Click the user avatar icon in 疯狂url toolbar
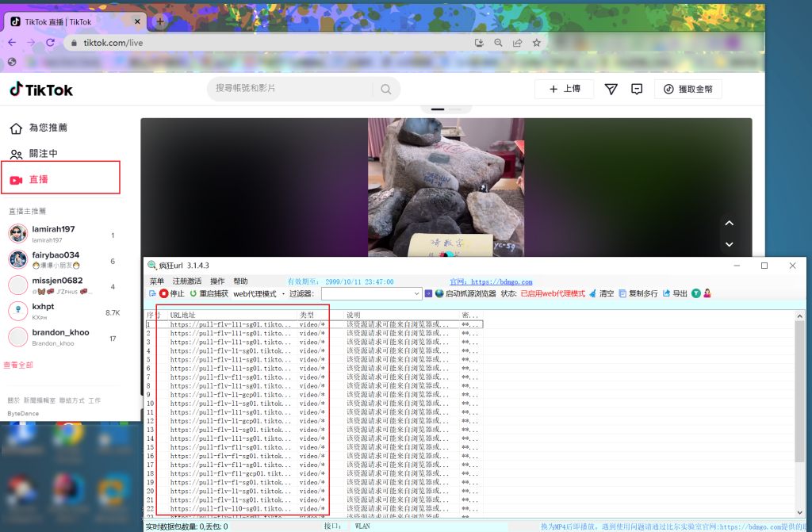The height and width of the screenshot is (532, 812). coord(707,293)
